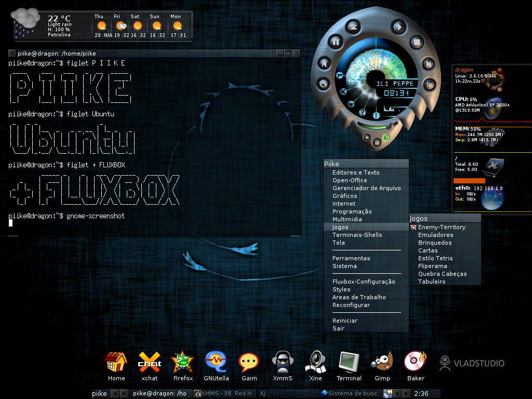The image size is (532, 399).
Task: Open the Ferramentas menu entry
Action: coord(366,258)
